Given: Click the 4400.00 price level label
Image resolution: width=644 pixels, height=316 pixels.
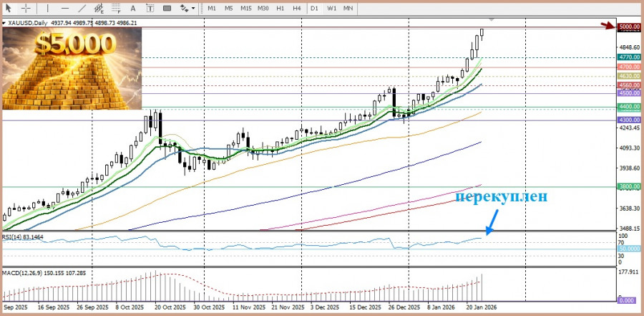Looking at the screenshot, I should click(630, 107).
